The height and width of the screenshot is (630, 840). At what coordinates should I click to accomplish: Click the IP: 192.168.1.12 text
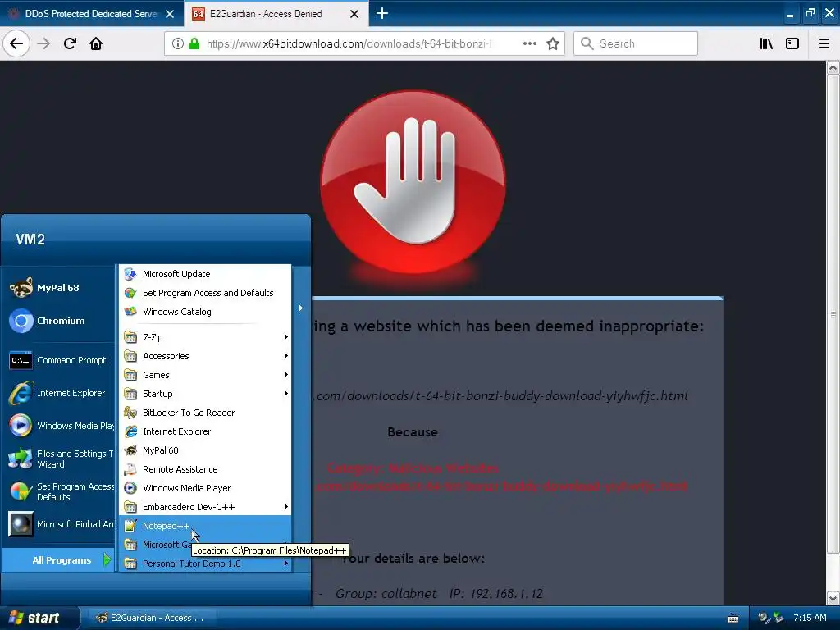496,594
